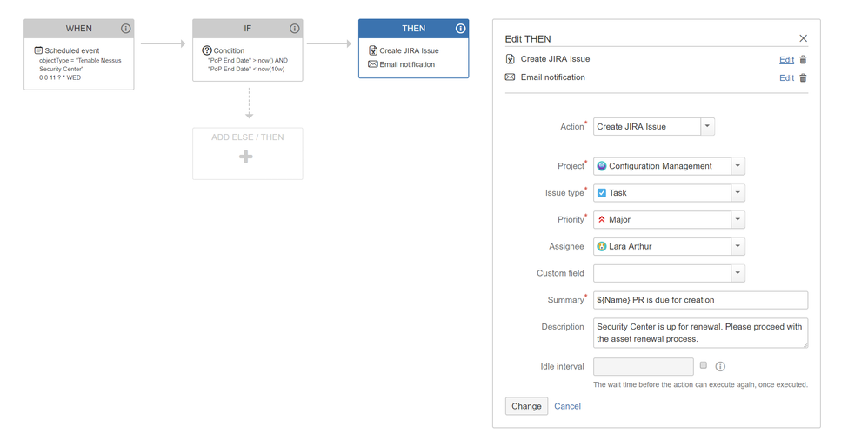Click the Task issue type icon
Viewport: 868px width, 440px height.
602,192
